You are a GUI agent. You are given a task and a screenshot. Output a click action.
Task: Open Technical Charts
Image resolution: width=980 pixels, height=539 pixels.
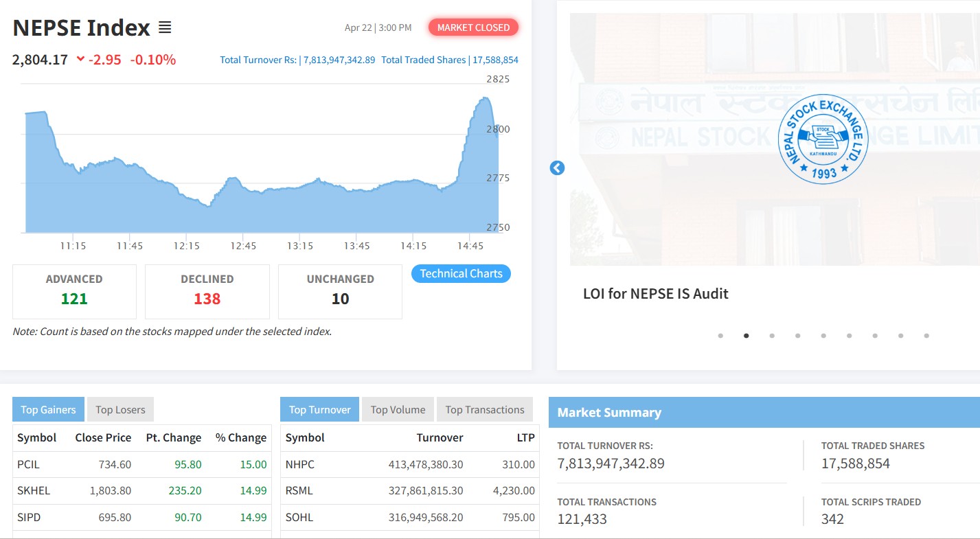click(x=461, y=273)
